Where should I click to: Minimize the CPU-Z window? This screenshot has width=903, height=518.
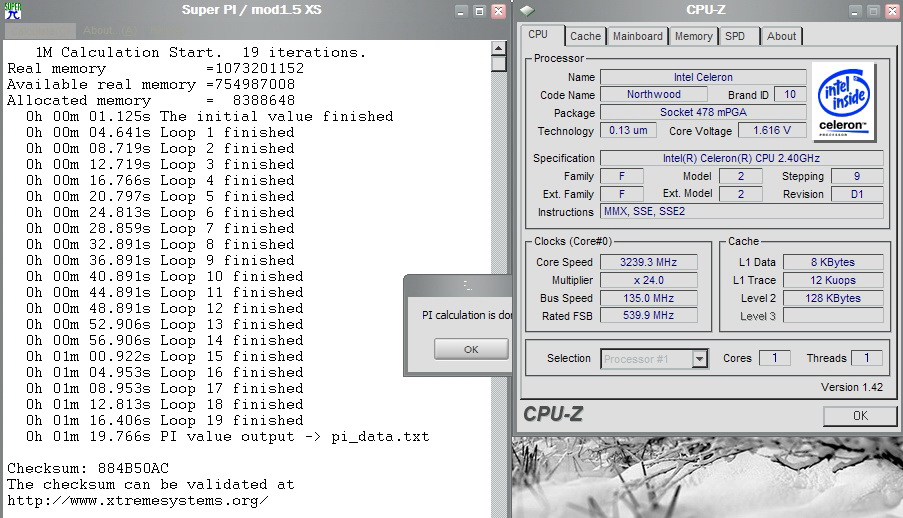[x=855, y=11]
